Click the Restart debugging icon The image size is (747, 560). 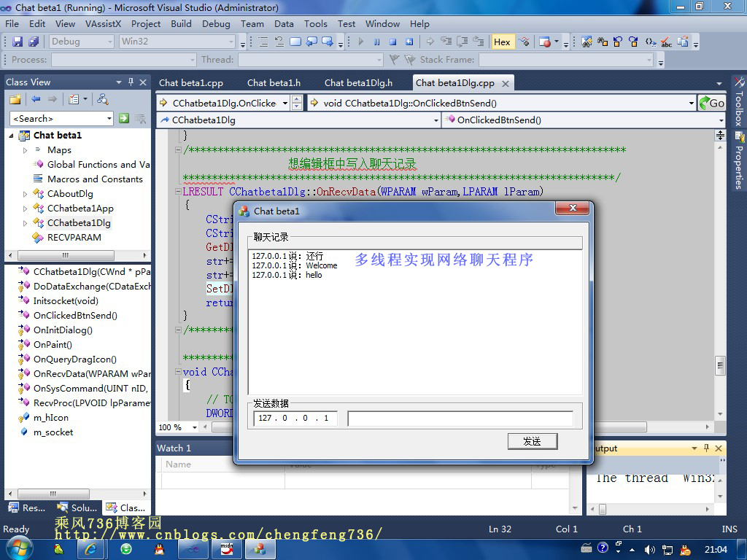point(409,42)
